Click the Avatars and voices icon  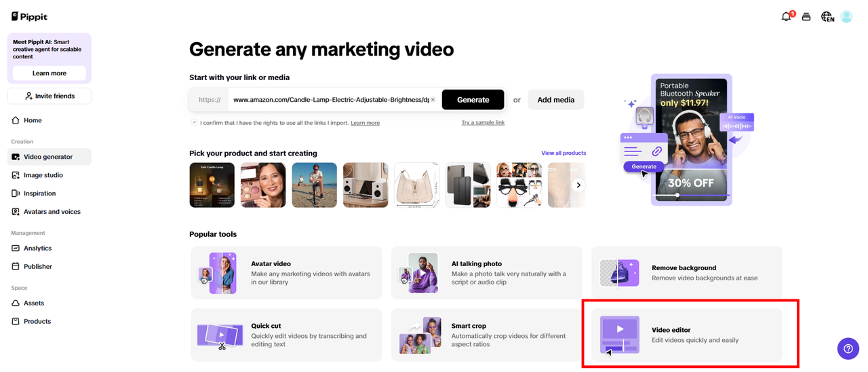click(16, 212)
